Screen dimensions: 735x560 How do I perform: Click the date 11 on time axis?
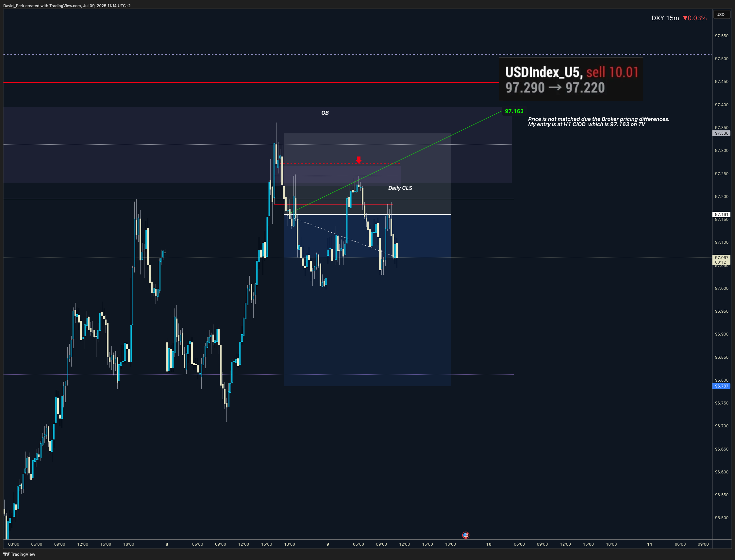(x=650, y=544)
